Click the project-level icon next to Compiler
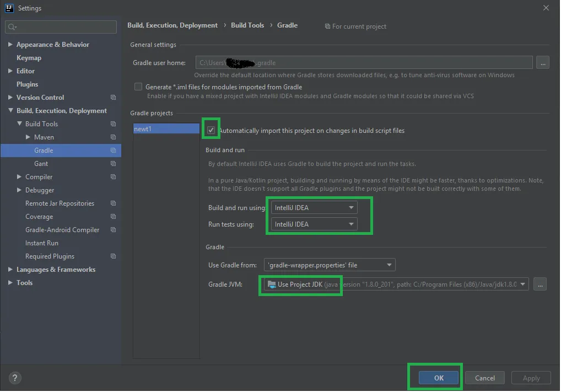Image resolution: width=561 pixels, height=392 pixels. point(113,177)
